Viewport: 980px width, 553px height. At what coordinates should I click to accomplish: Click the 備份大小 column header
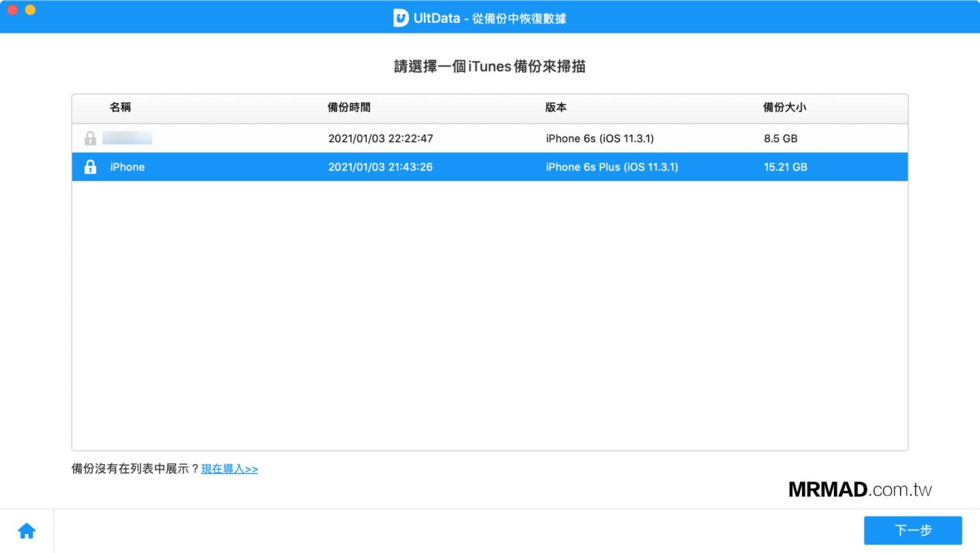pos(785,107)
